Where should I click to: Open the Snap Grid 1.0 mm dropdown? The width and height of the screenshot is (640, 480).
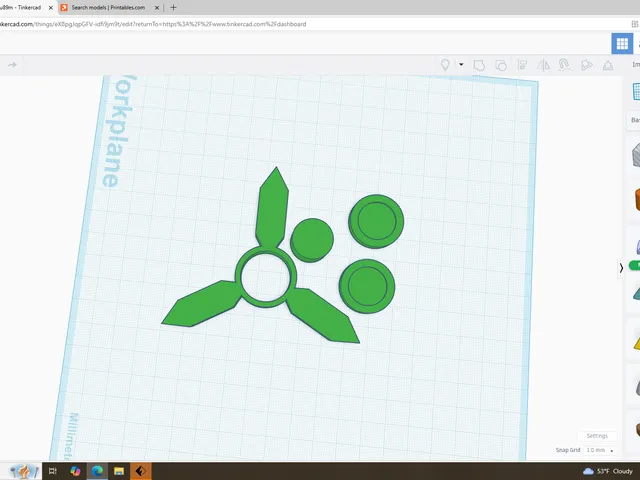[600, 450]
